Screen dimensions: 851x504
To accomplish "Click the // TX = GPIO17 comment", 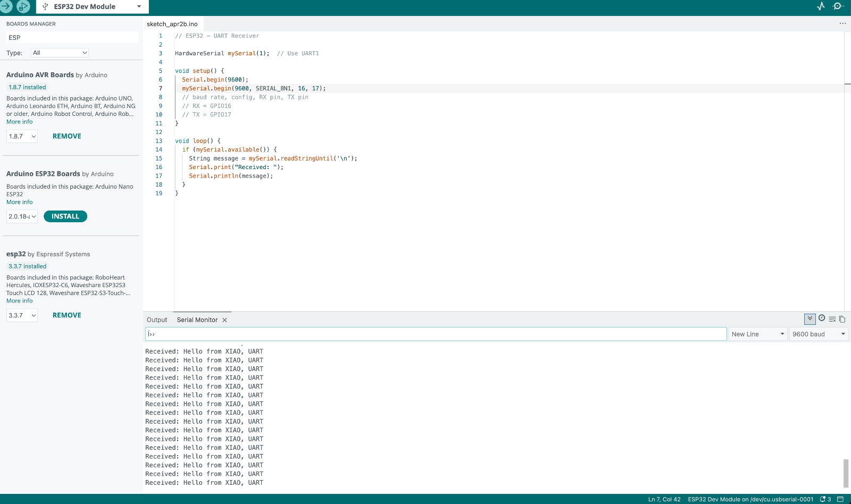I will tap(206, 114).
